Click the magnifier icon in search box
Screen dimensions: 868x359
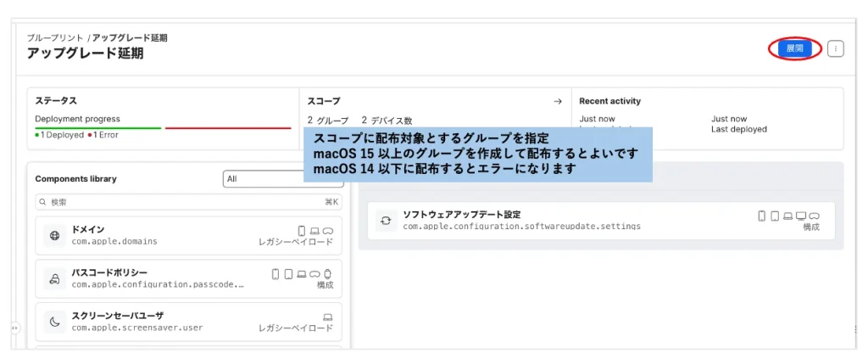point(42,202)
